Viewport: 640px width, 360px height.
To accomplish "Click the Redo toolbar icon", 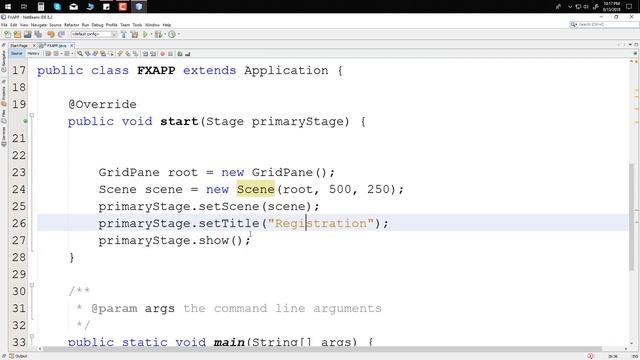I will [x=61, y=35].
